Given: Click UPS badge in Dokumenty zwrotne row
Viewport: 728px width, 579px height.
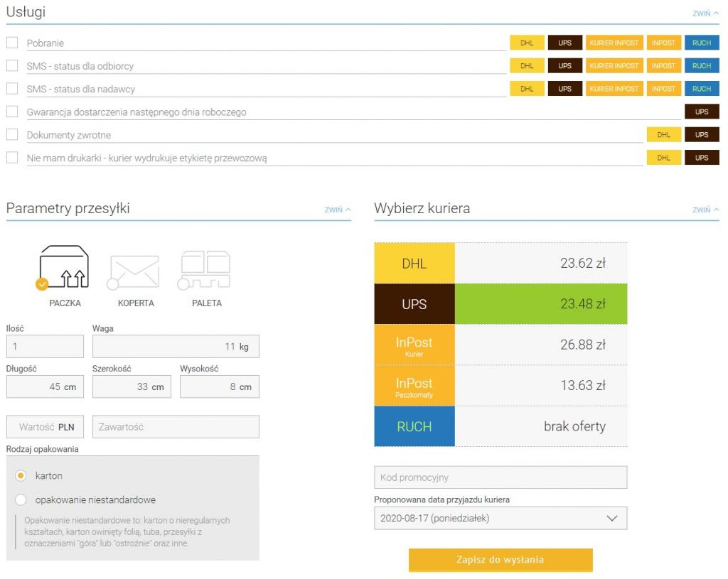Looking at the screenshot, I should pyautogui.click(x=702, y=134).
